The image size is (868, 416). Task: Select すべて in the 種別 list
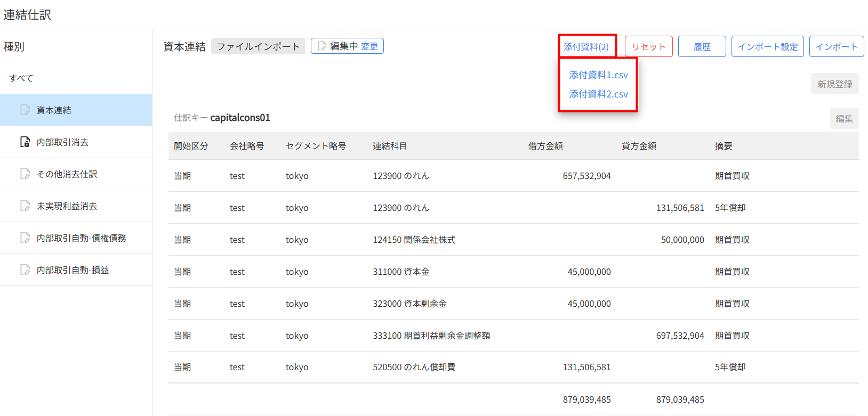coord(21,78)
